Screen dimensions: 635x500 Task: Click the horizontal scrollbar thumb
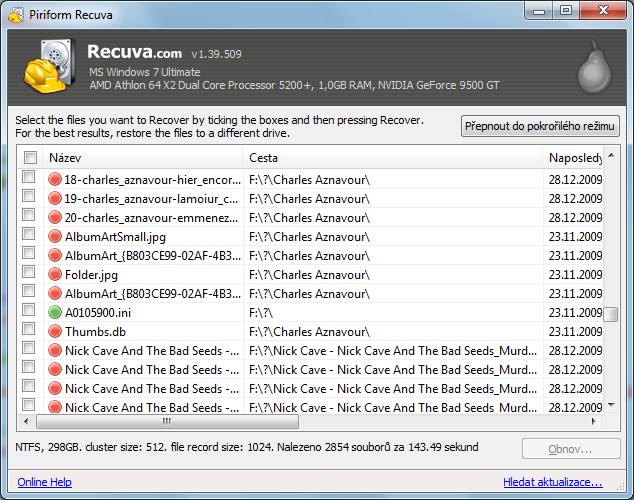point(167,421)
